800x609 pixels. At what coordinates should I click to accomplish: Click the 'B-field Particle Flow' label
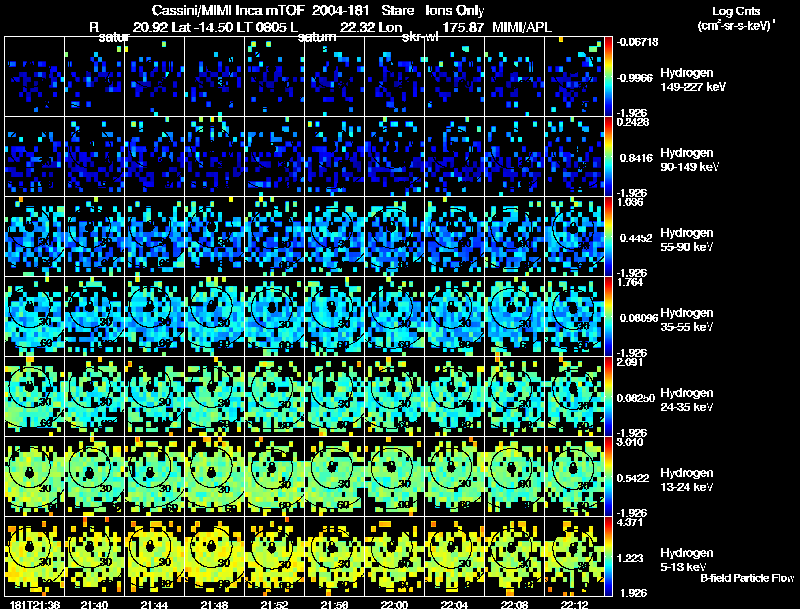coord(747,578)
